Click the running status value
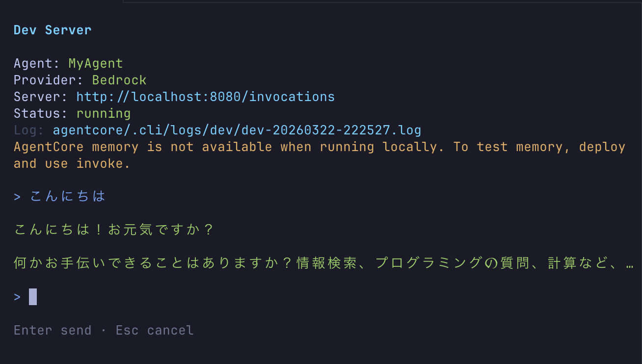This screenshot has height=364, width=642. click(104, 113)
